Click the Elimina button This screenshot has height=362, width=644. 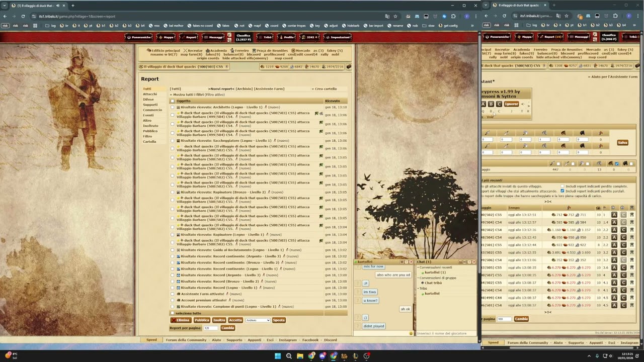click(x=180, y=320)
